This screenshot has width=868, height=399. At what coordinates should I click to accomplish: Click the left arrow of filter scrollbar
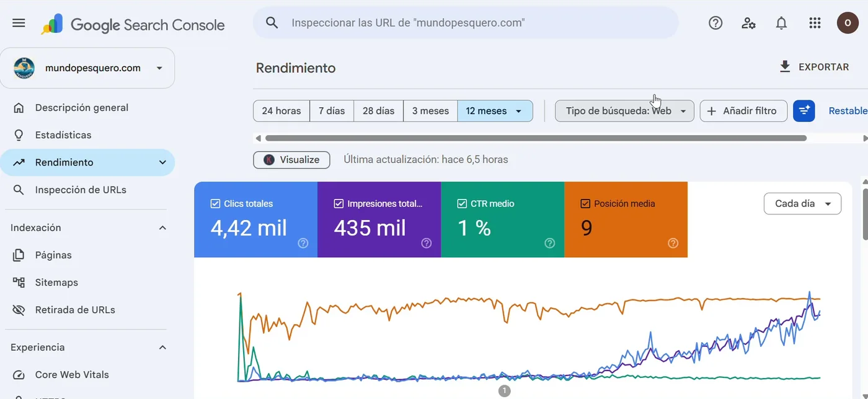(x=259, y=138)
